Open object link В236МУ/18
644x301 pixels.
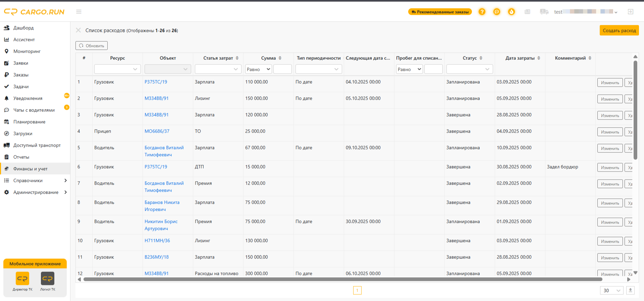[157, 257]
